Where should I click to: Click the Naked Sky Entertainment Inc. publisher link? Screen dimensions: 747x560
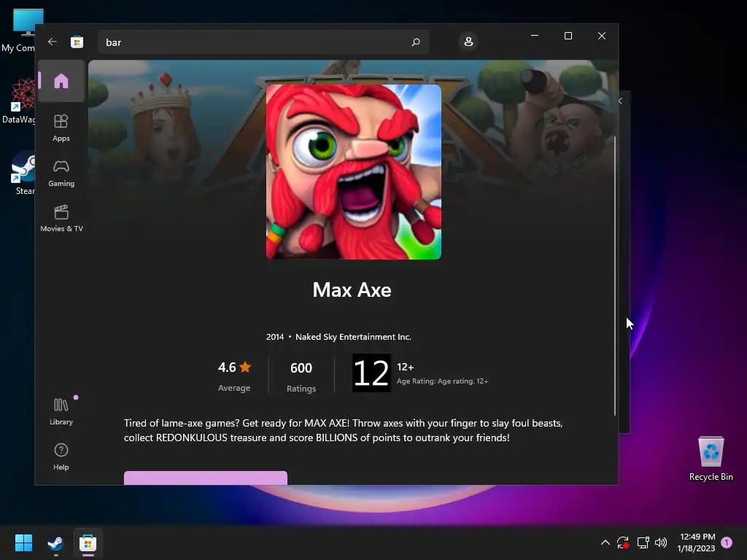(x=353, y=337)
